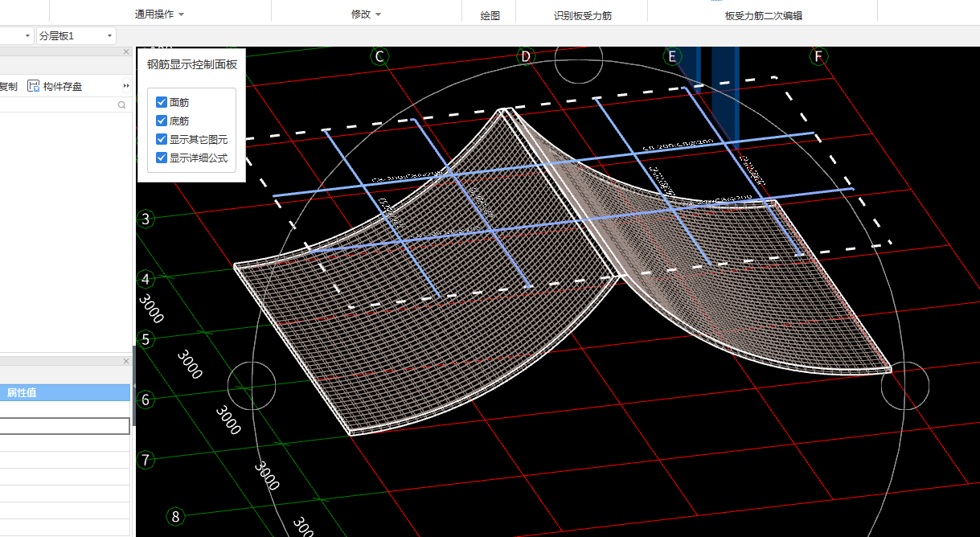Toggle the 显示其它图元 checkbox
Viewport: 980px width, 537px height.
(162, 139)
